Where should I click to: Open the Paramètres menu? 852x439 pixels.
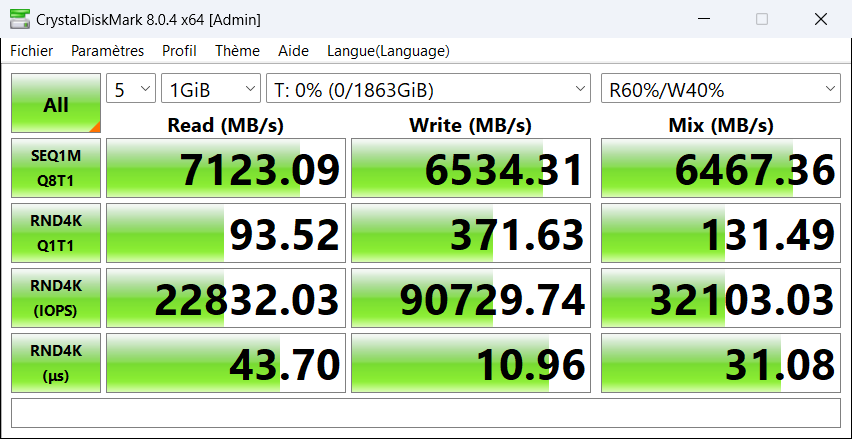(107, 51)
